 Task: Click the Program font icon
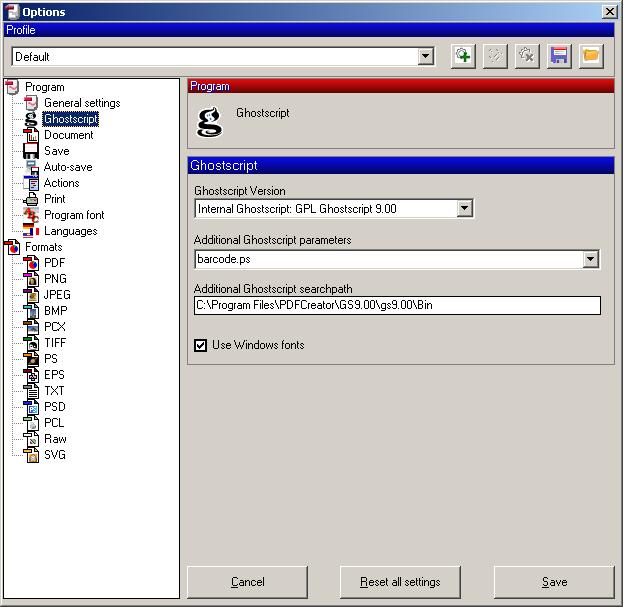tap(31, 215)
